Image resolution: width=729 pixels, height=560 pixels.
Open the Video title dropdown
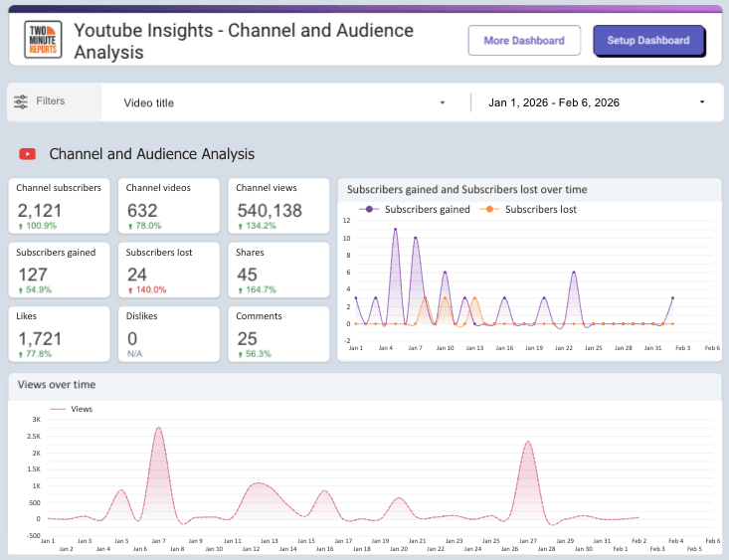pos(284,102)
